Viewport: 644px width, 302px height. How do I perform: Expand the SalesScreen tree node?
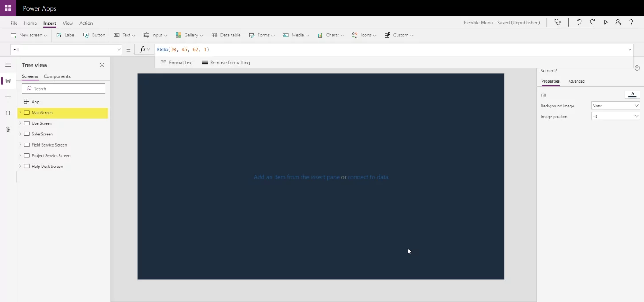pos(20,134)
